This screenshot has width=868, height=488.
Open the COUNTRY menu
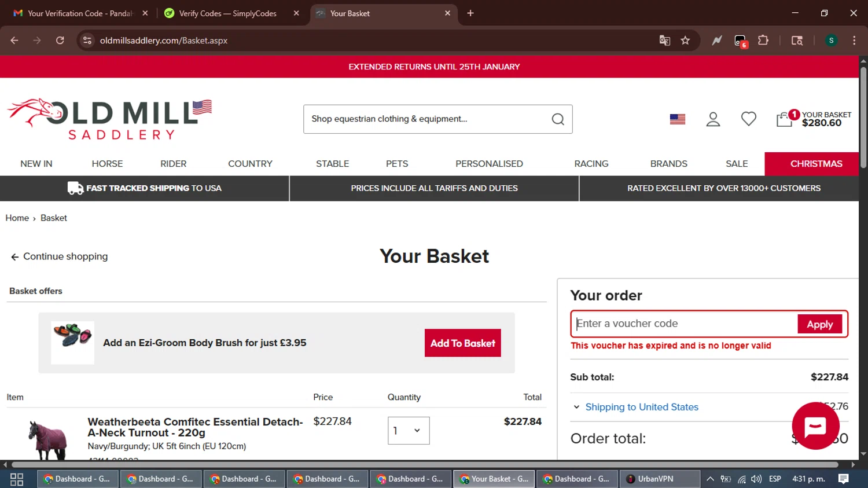click(250, 164)
